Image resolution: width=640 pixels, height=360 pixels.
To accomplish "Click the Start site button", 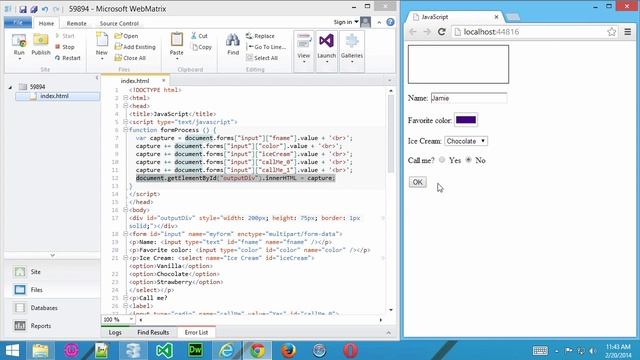I will (65, 36).
